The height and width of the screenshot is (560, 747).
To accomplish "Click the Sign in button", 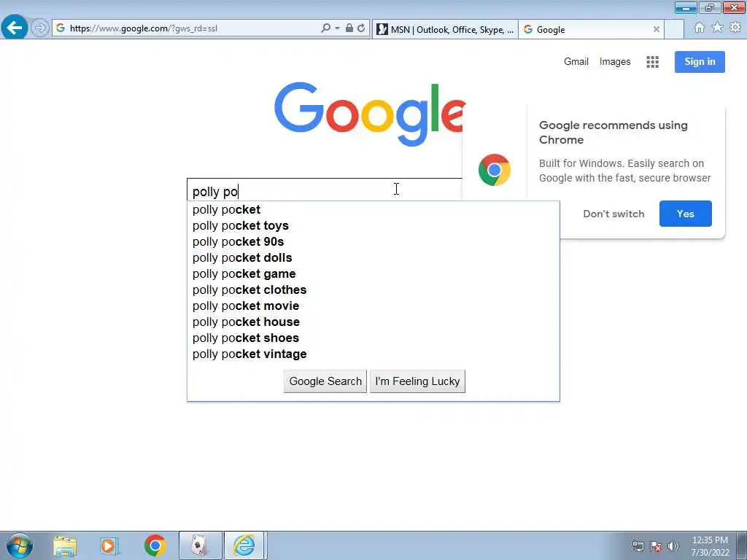I will coord(700,62).
